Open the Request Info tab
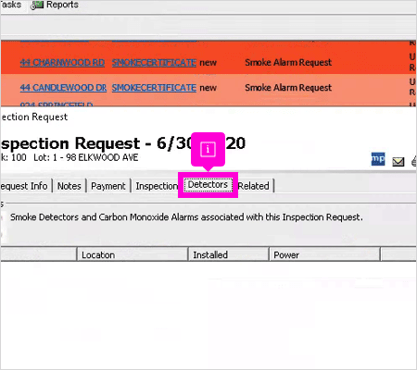417x370 pixels. tap(24, 186)
